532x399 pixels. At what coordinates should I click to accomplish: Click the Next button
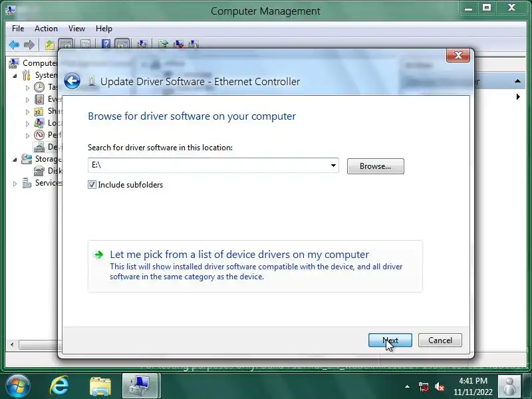[x=390, y=340]
